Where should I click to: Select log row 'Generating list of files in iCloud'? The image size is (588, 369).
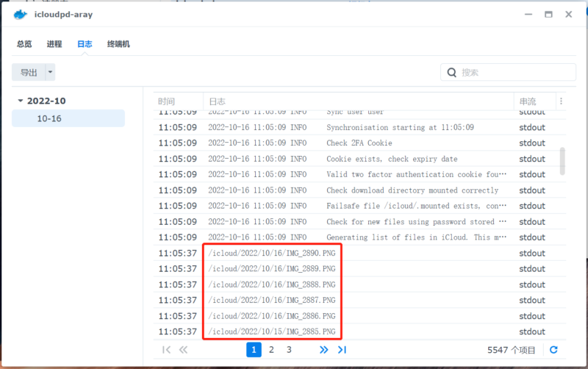click(359, 237)
